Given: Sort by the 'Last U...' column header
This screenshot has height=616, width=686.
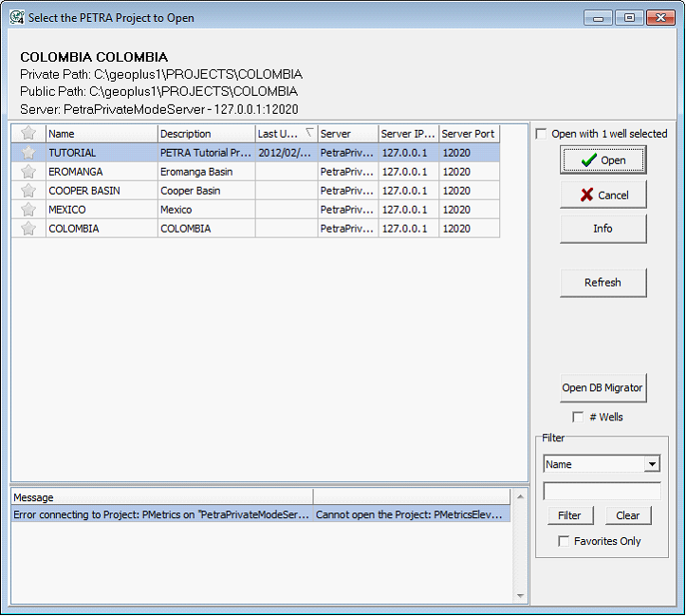Looking at the screenshot, I should pyautogui.click(x=286, y=134).
